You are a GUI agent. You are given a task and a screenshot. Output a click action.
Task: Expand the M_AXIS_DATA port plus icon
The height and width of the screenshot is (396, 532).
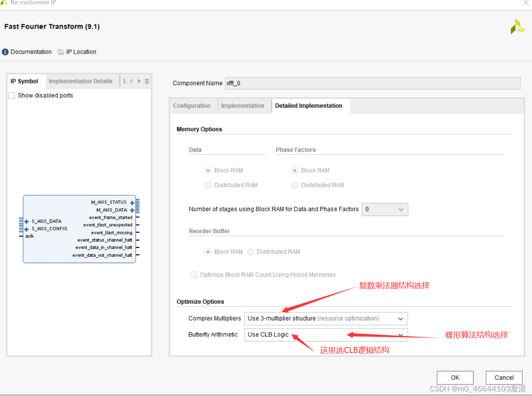coord(133,210)
